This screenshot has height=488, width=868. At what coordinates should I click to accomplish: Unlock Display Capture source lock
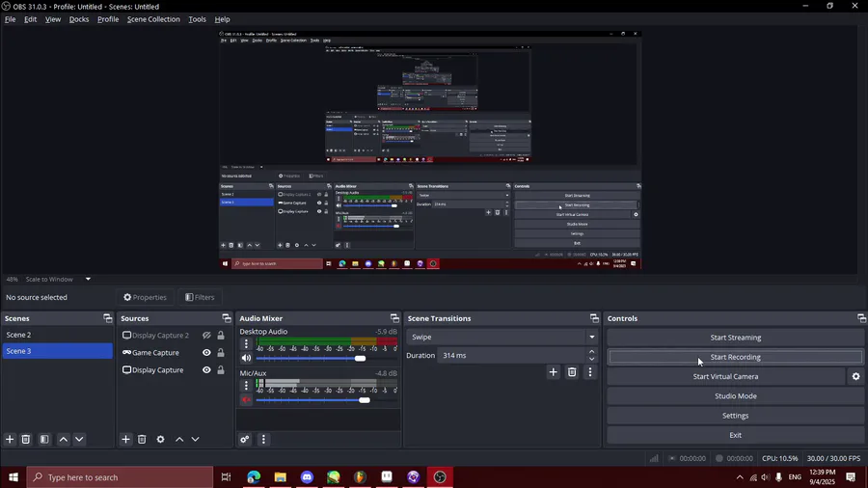coord(221,370)
